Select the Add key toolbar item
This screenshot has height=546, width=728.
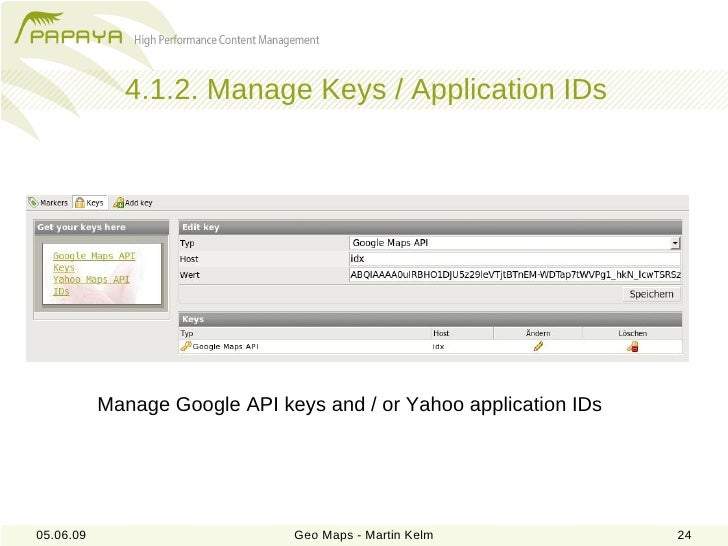point(133,202)
